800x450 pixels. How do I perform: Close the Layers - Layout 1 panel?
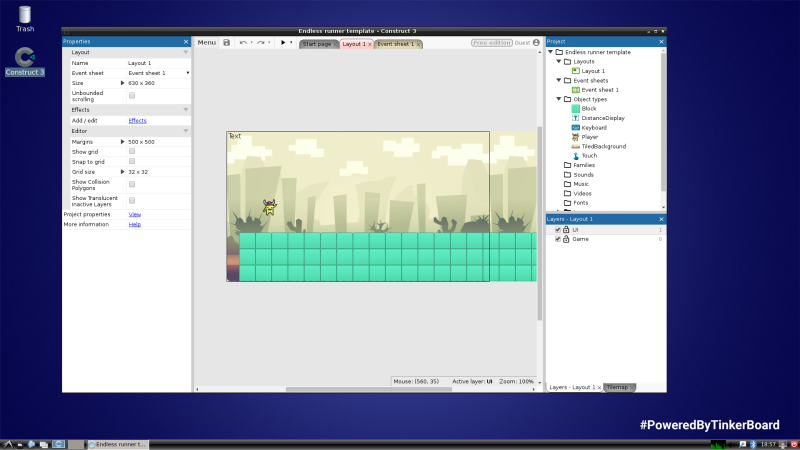pyautogui.click(x=661, y=219)
